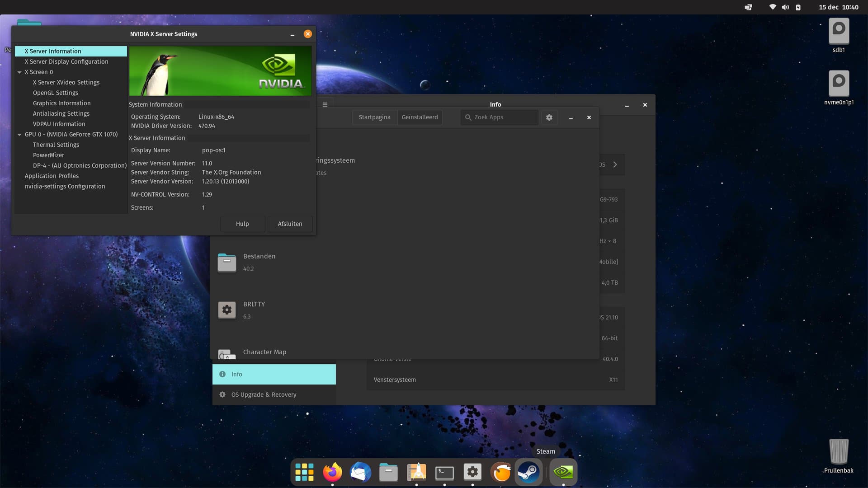Image resolution: width=868 pixels, height=488 pixels.
Task: Click the Afsluiten button
Action: pos(290,224)
